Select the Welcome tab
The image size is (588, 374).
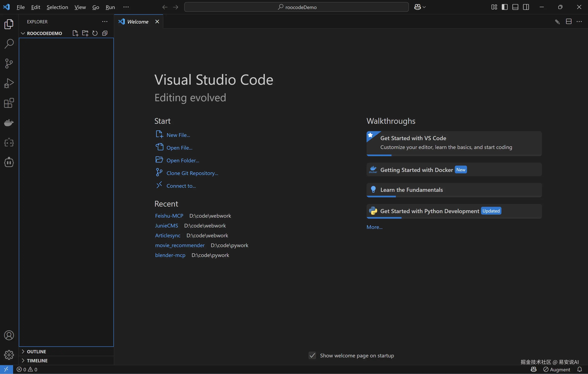pyautogui.click(x=138, y=22)
